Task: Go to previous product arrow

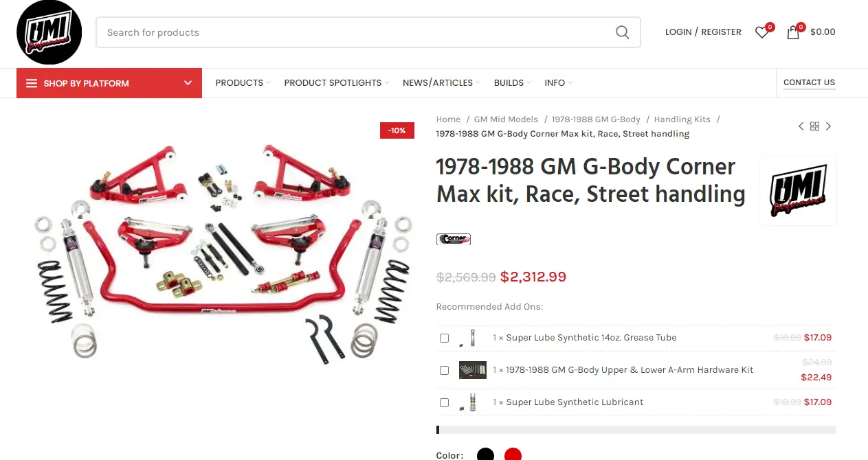Action: pyautogui.click(x=801, y=126)
